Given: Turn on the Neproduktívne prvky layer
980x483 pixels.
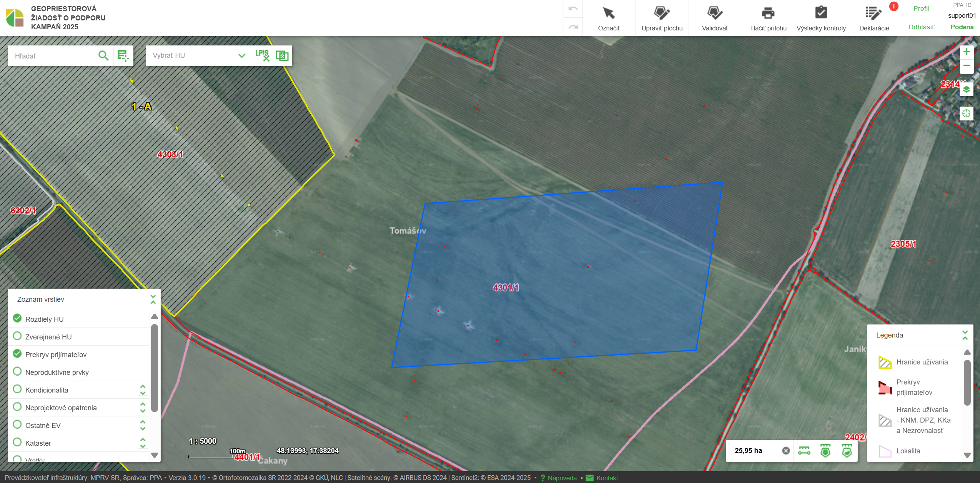Looking at the screenshot, I should coord(17,372).
